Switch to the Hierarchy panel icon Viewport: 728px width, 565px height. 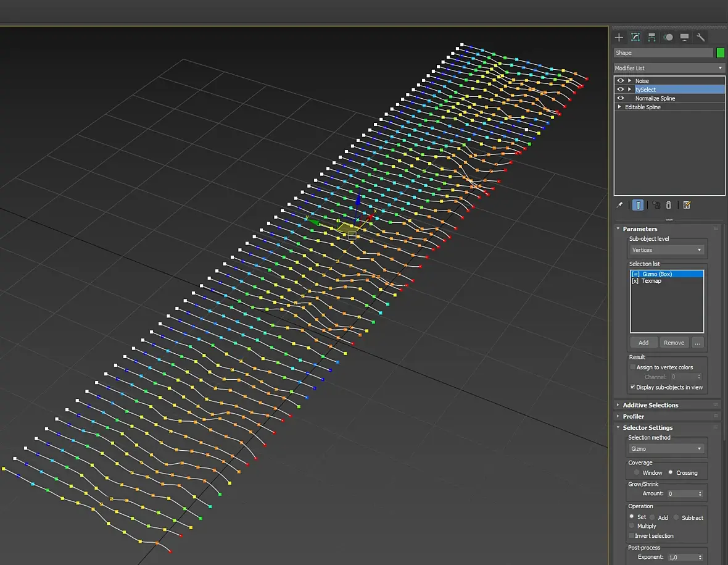[651, 38]
